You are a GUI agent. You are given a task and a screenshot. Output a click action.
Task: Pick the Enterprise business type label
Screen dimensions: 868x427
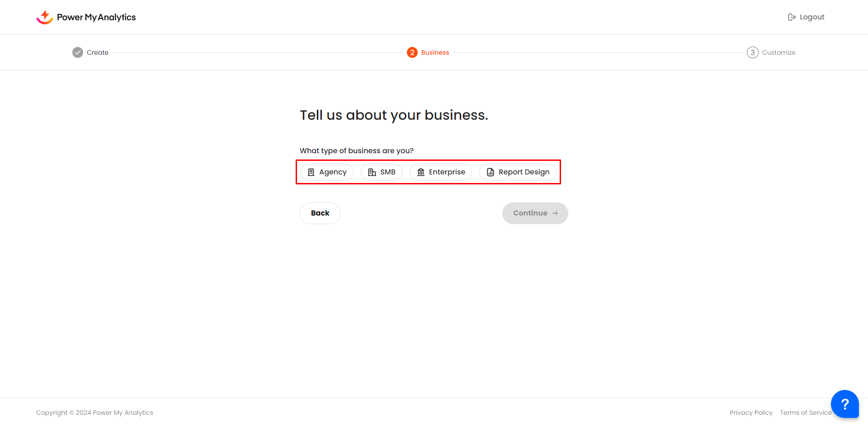point(447,172)
